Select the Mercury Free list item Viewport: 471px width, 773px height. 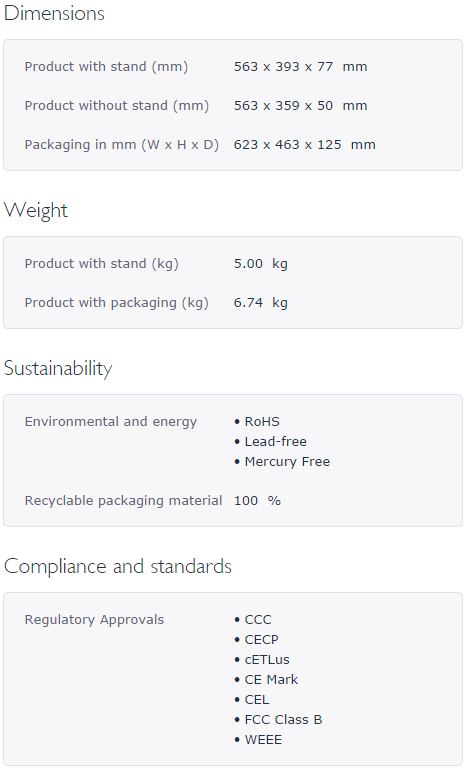282,462
